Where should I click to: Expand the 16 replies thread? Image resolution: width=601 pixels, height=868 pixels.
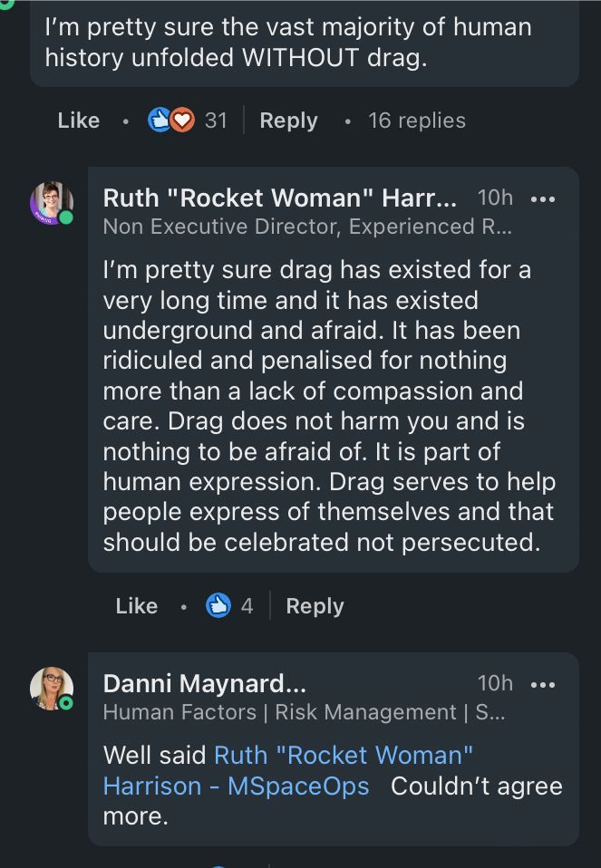[417, 120]
